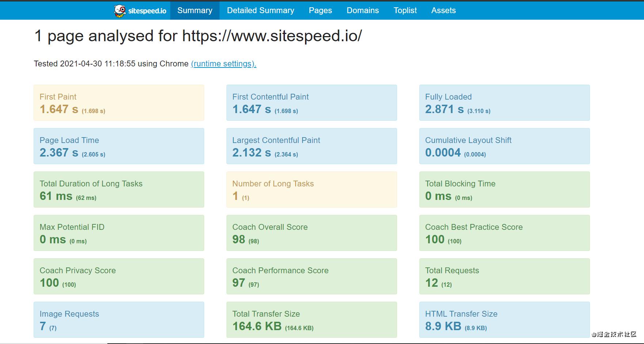Click the page heading for https://www.sitespeed.io/
The image size is (644, 344).
tap(198, 36)
